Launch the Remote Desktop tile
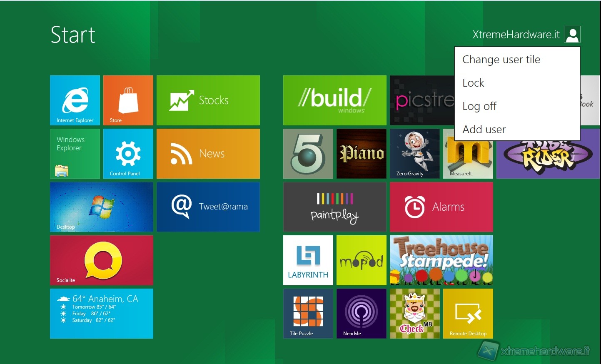Screen dimensions: 601x364 [468, 314]
